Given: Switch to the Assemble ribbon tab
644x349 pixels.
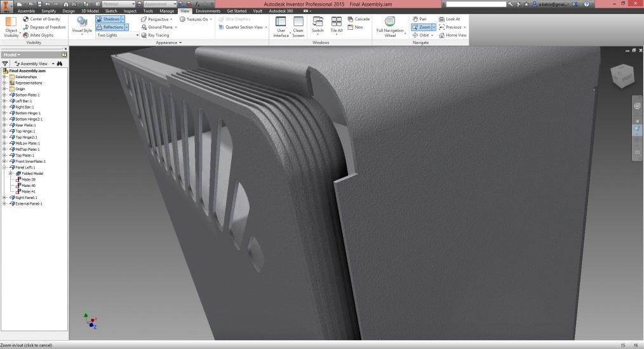Looking at the screenshot, I should click(x=26, y=11).
